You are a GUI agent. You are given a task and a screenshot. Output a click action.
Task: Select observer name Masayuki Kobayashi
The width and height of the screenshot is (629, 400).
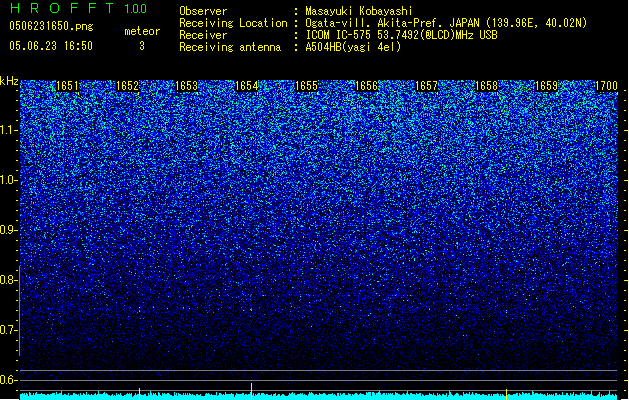(359, 11)
